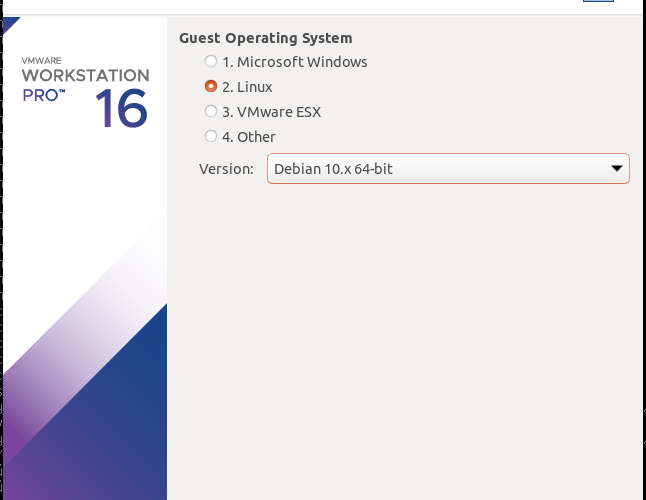Click the '2. Linux' label text
The image size is (646, 500).
pyautogui.click(x=247, y=87)
